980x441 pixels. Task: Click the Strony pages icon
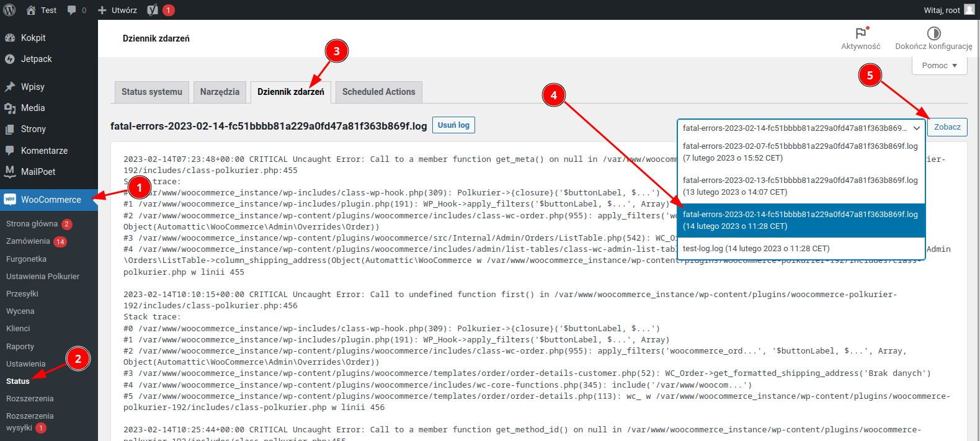click(10, 129)
